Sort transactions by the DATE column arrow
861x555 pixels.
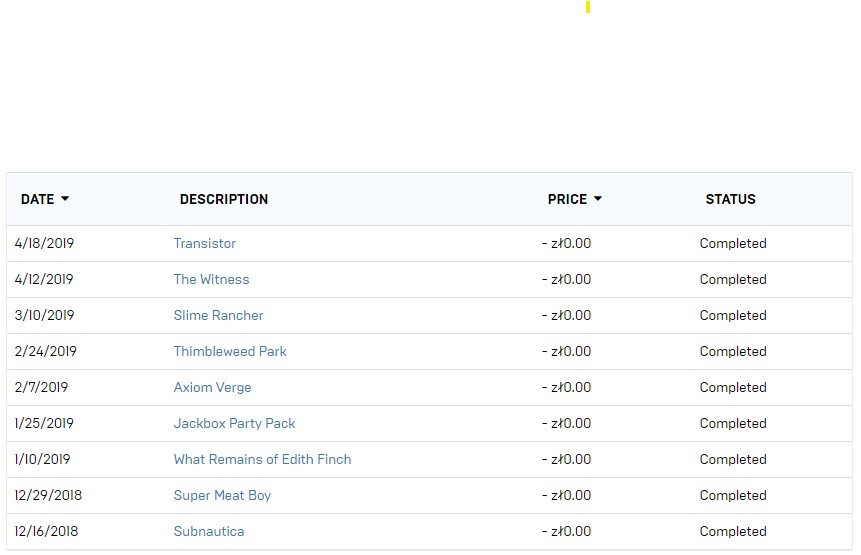pos(65,199)
